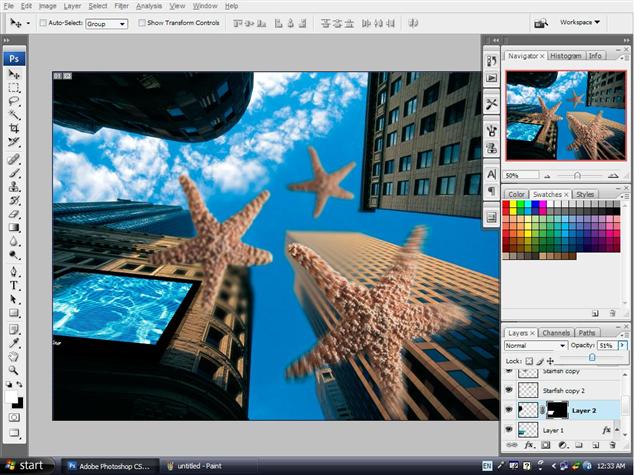This screenshot has height=475, width=640.
Task: Select the Pen tool
Action: tap(14, 272)
